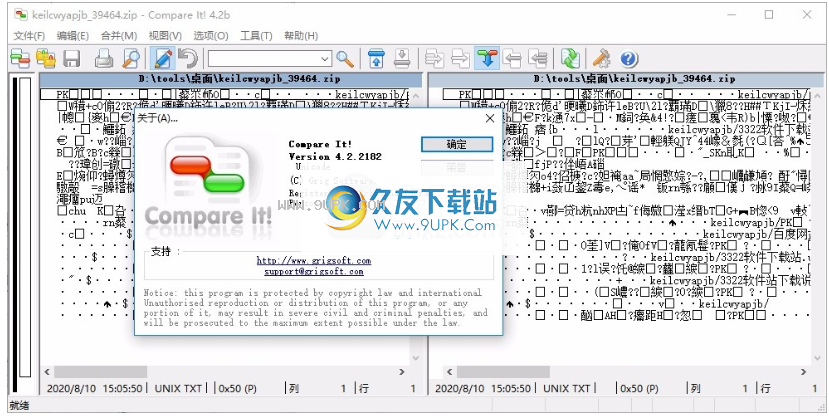Click first line PK row in left pane
829x416 pixels.
(224, 95)
